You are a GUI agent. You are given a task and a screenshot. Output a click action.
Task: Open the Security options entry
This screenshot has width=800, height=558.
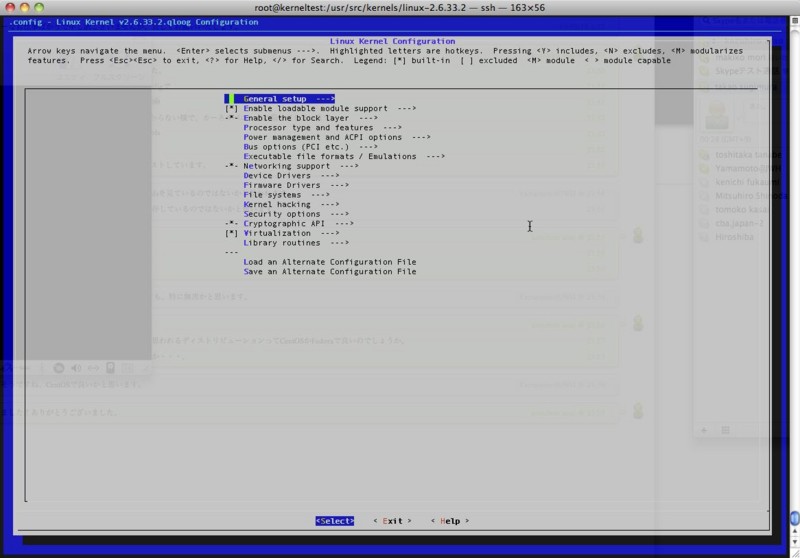click(x=296, y=214)
